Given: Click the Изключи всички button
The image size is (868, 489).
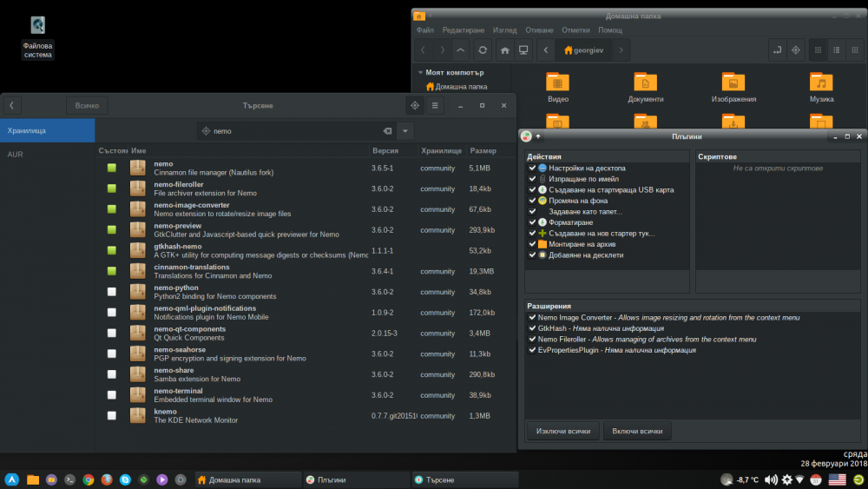Looking at the screenshot, I should (x=563, y=431).
